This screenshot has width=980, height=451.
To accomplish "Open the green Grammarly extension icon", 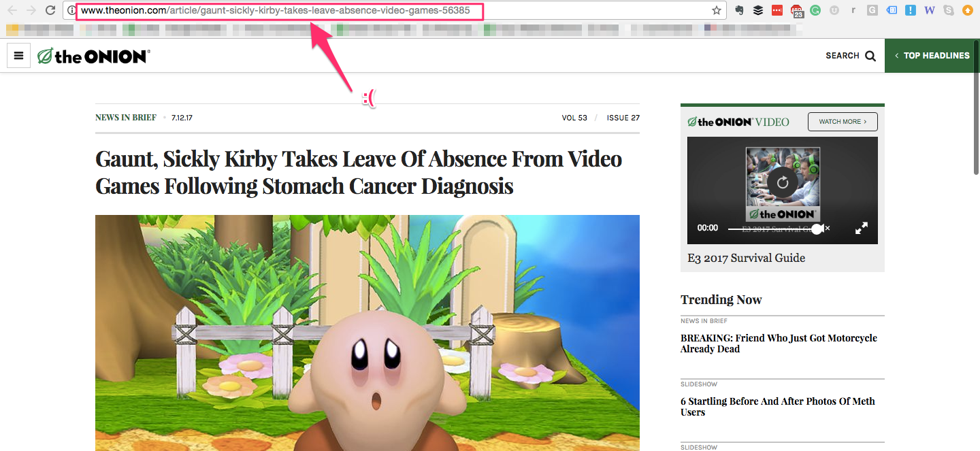I will click(x=815, y=10).
